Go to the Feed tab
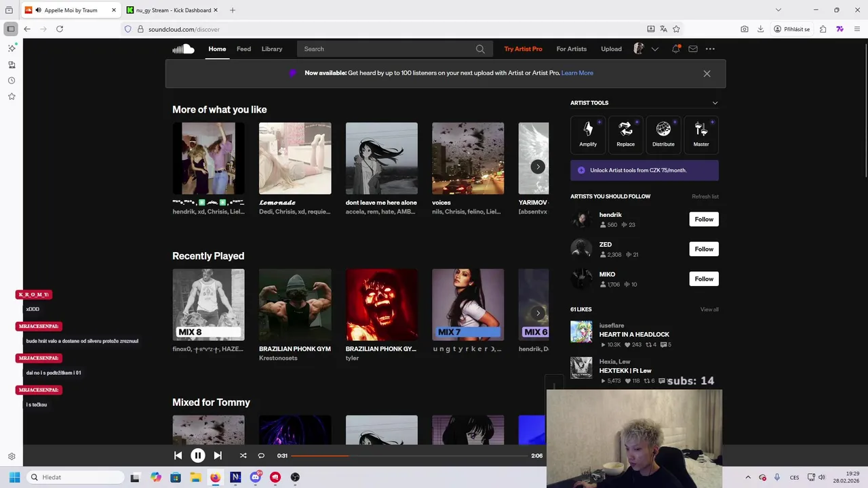Viewport: 868px width, 488px height. pyautogui.click(x=243, y=49)
